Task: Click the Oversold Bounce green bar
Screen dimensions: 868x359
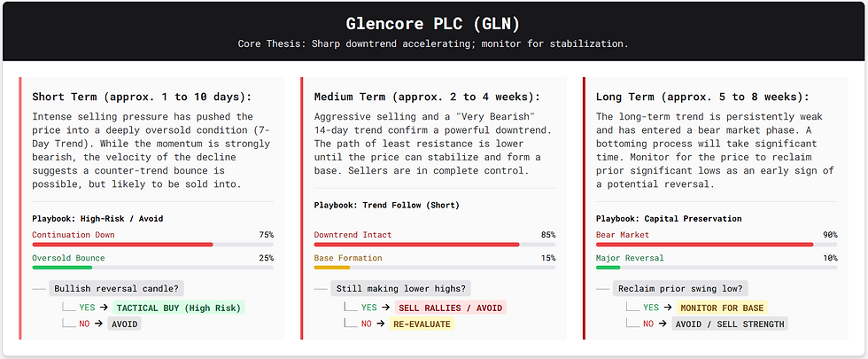Action: pos(62,268)
